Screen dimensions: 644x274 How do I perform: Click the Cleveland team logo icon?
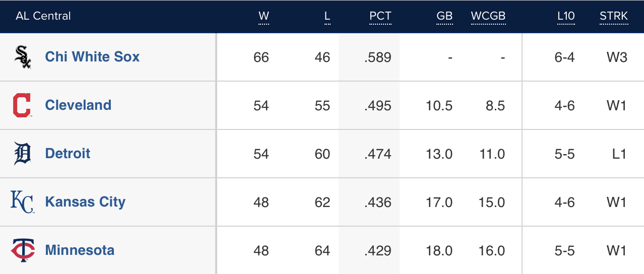[x=22, y=105]
